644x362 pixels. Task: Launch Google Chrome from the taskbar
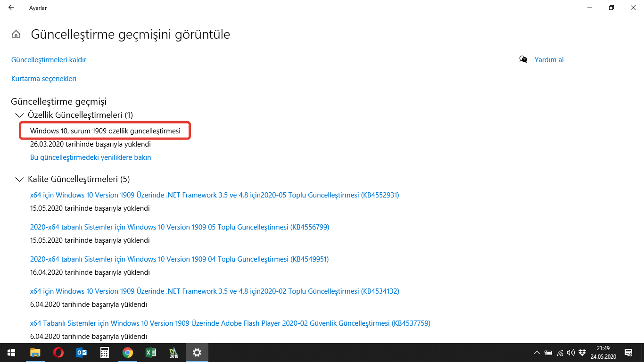(127, 353)
